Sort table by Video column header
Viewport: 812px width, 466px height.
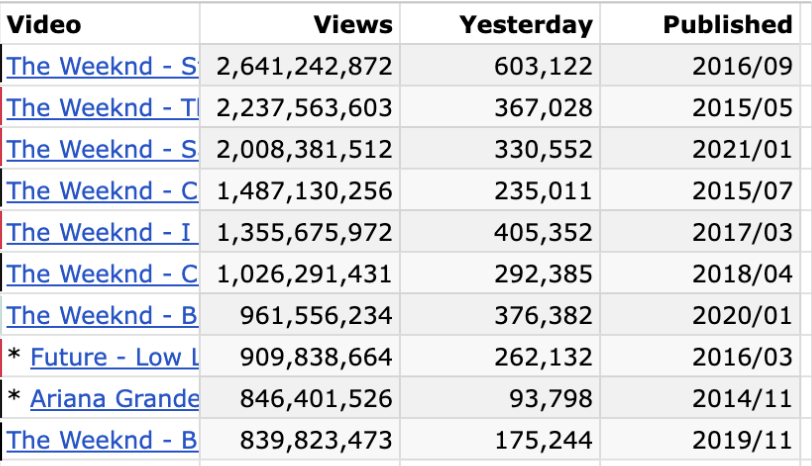(x=45, y=25)
